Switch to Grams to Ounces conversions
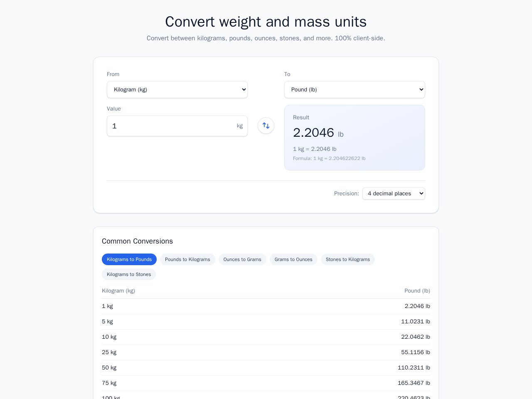Screen dimensions: 532x399 click(293, 259)
